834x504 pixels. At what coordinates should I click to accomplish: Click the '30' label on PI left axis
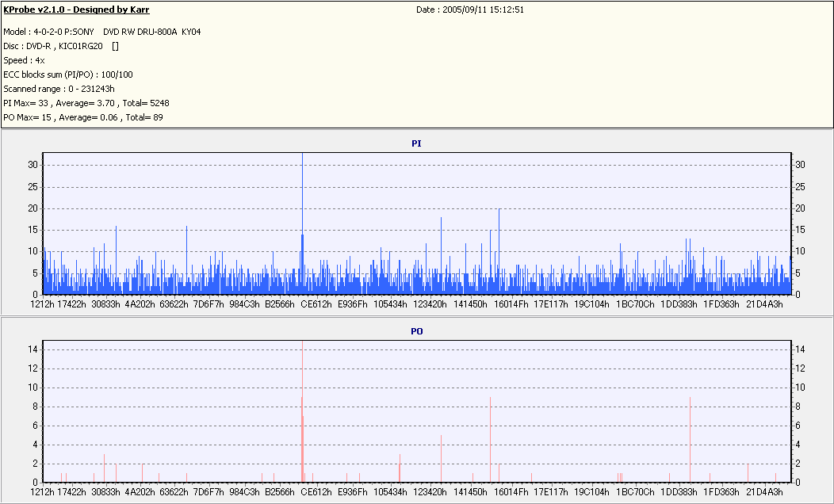tap(33, 165)
